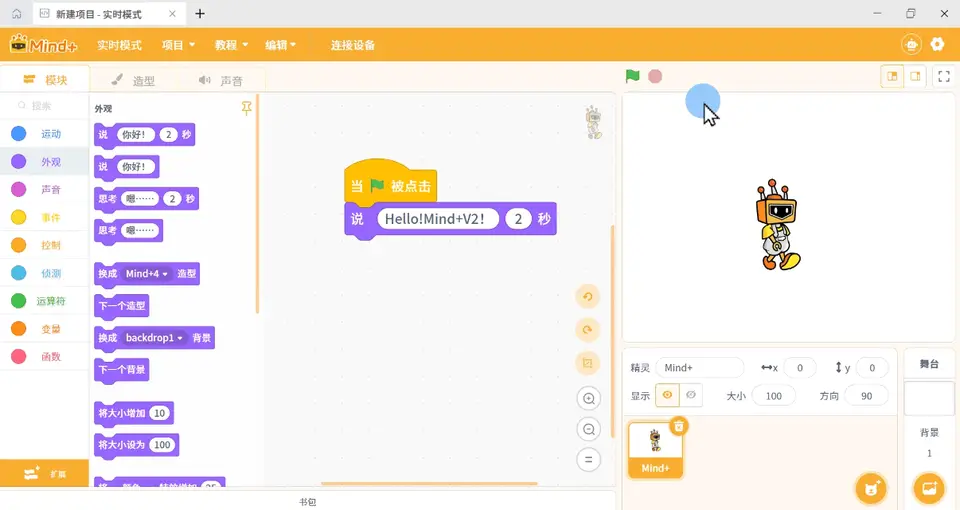Switch to the 模块 tab
This screenshot has height=510, width=960.
pyautogui.click(x=45, y=80)
